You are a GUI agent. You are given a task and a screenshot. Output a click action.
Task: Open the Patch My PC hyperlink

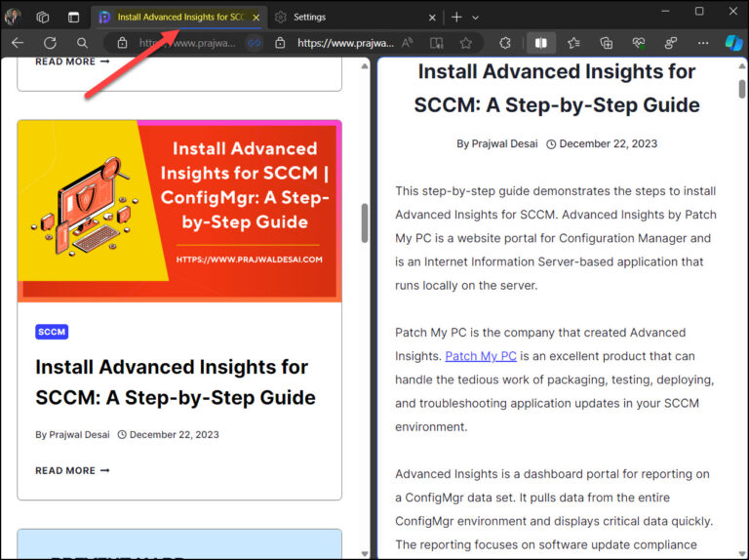(x=481, y=356)
